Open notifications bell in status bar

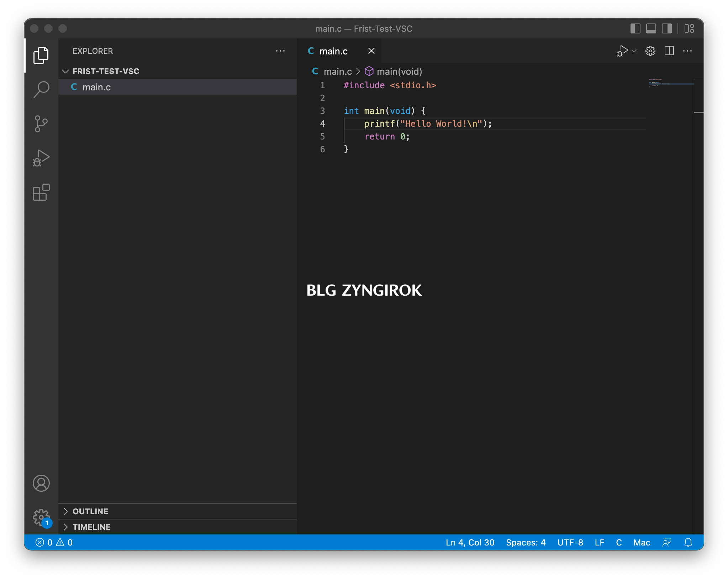point(688,542)
